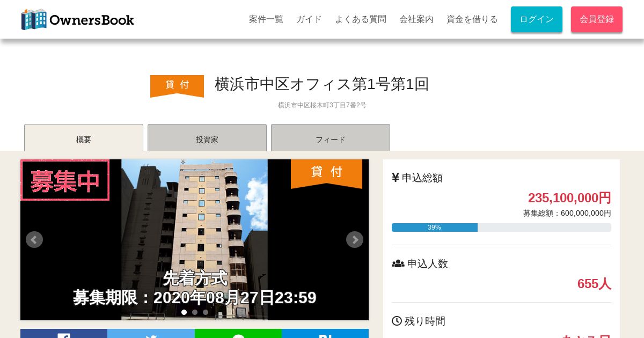The width and height of the screenshot is (644, 338).
Task: Share the project via LINE
Action: pyautogui.click(x=238, y=334)
